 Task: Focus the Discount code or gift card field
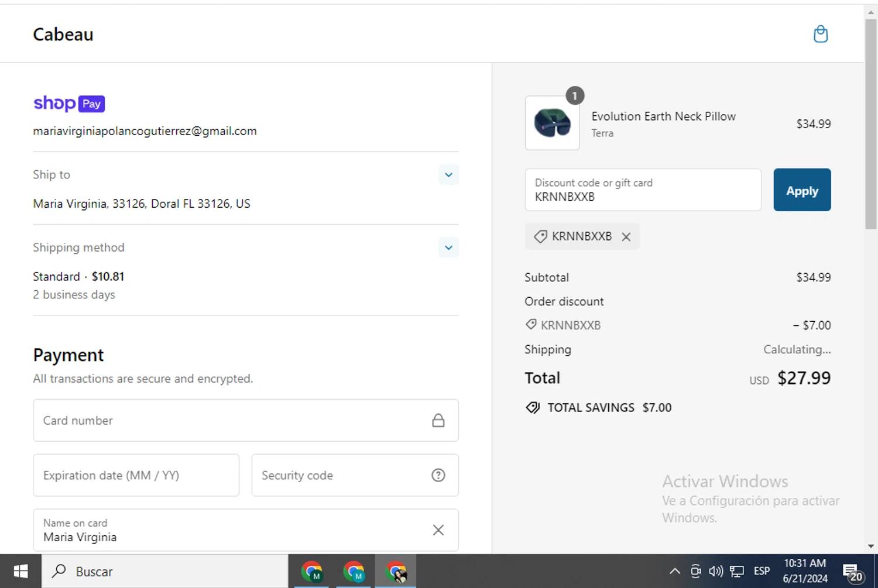click(643, 190)
